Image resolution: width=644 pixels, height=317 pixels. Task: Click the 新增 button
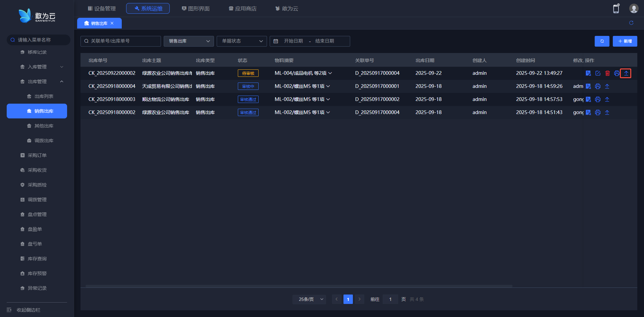point(625,41)
